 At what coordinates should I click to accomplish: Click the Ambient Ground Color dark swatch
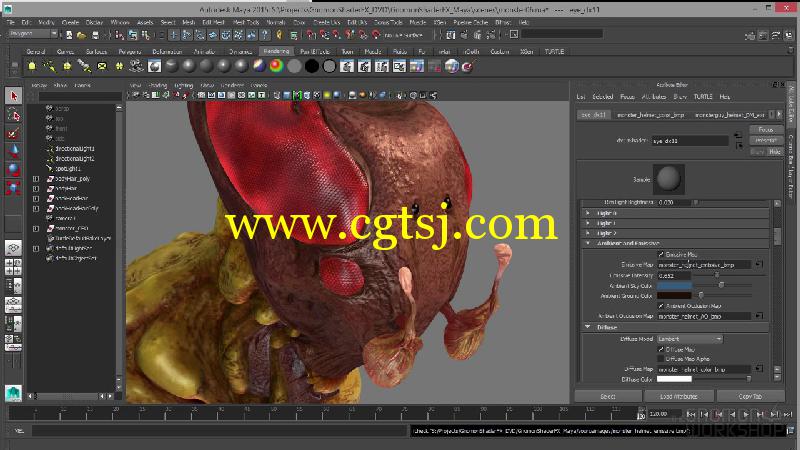(x=674, y=295)
